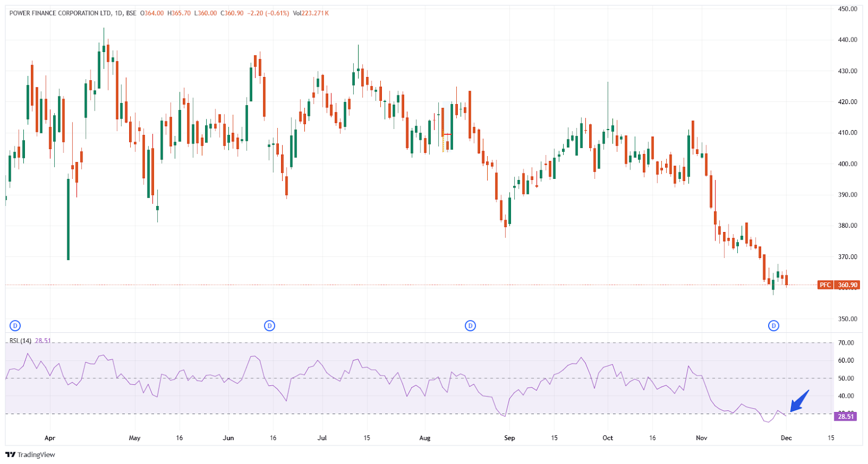Click the dividend marker before December
Screen dimensions: 868x464
pyautogui.click(x=774, y=326)
